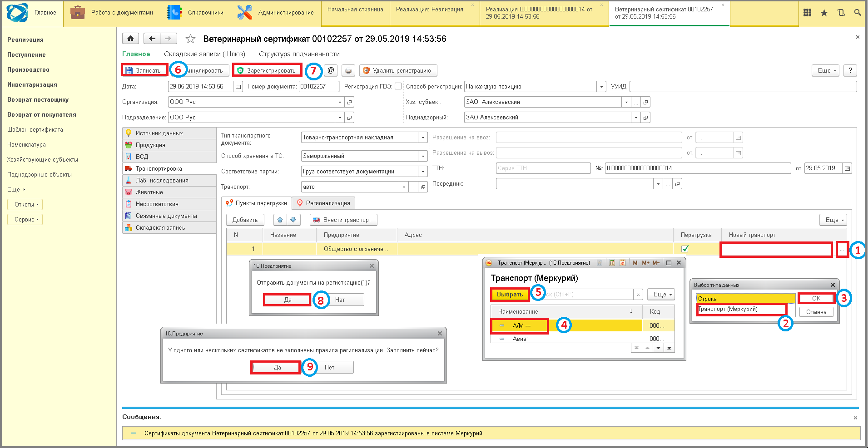The image size is (868, 448).
Task: Click Выбрать in Транспорт (Меркурий) window
Action: point(510,295)
